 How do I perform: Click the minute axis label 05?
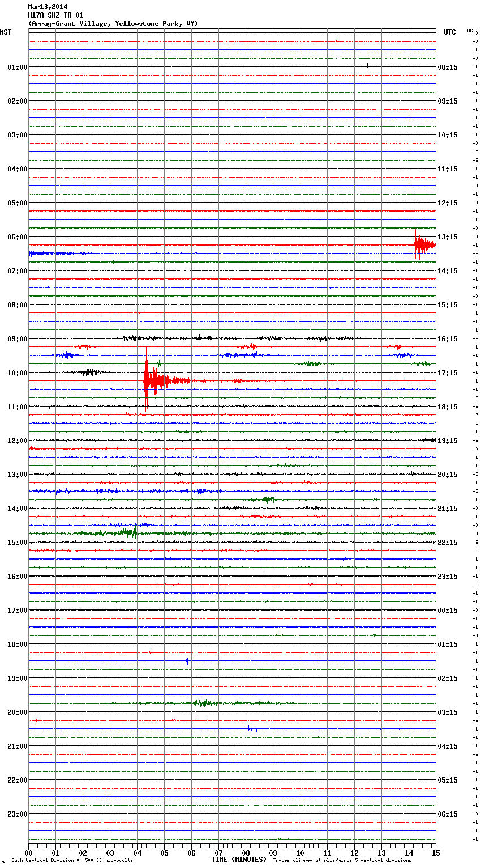164,853
